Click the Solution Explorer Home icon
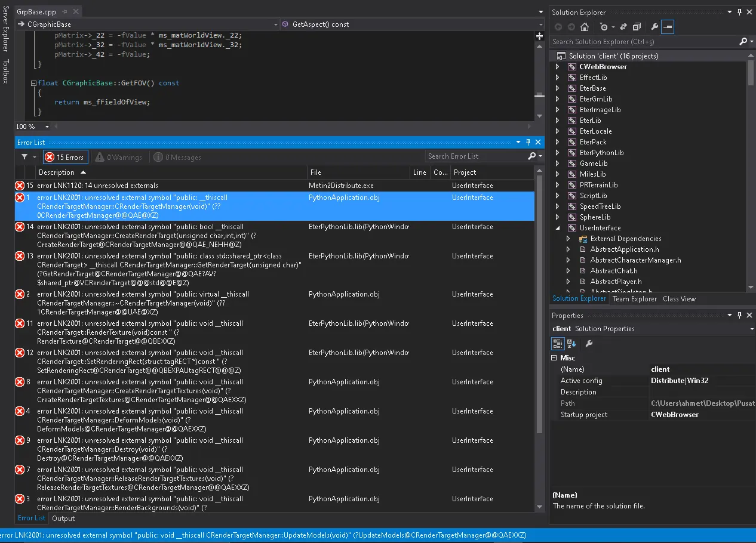This screenshot has width=756, height=543. coord(585,27)
